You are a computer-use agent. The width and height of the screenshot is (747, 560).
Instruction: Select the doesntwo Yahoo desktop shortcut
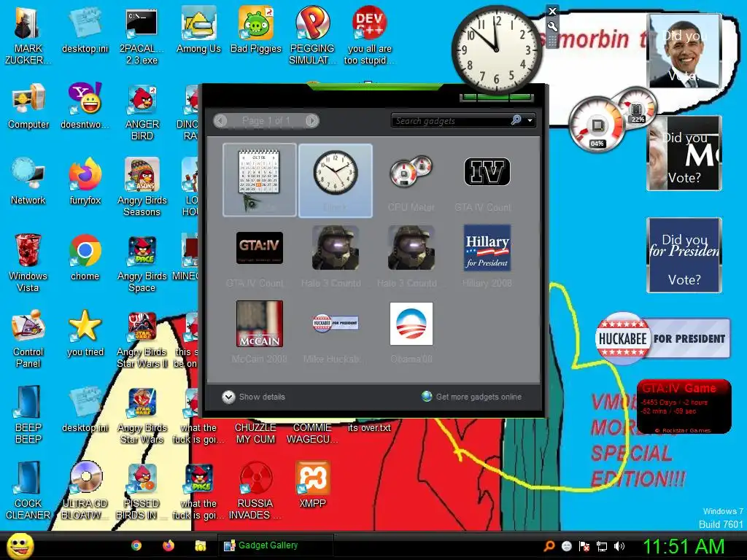[x=85, y=106]
